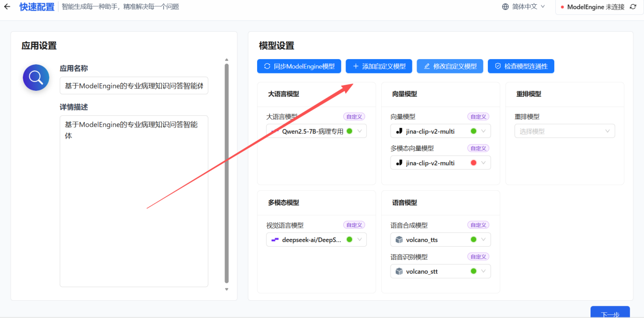Expand the 视觉语言模型 dropdown arrow

coord(359,240)
